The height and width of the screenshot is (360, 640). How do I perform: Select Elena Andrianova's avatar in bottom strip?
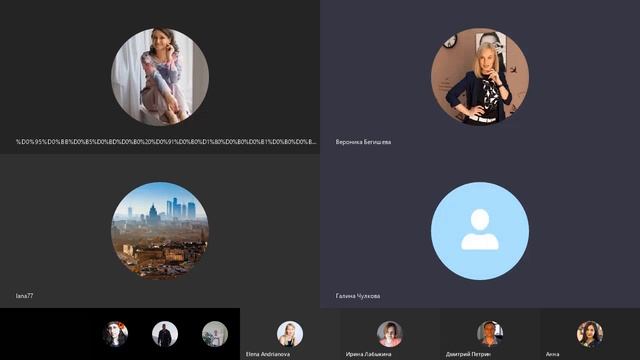coord(290,333)
